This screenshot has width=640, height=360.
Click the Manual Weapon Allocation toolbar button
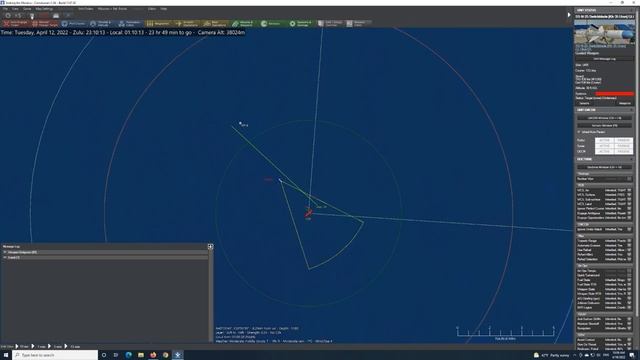45,24
